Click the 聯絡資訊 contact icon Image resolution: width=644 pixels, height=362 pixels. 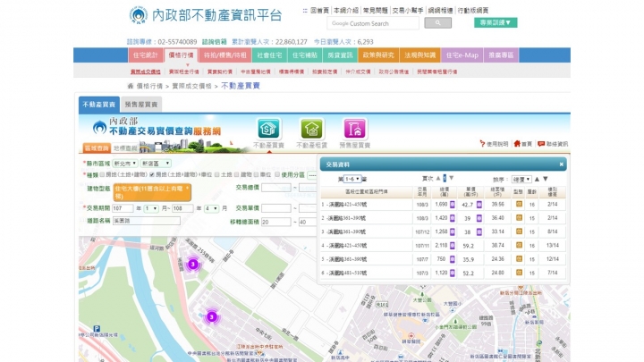click(541, 144)
